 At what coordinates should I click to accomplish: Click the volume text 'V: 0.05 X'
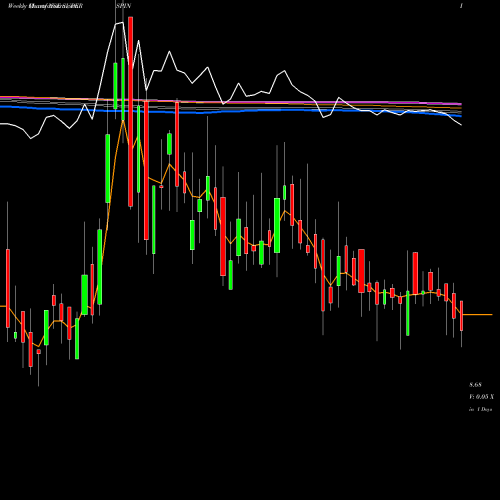coord(482,397)
